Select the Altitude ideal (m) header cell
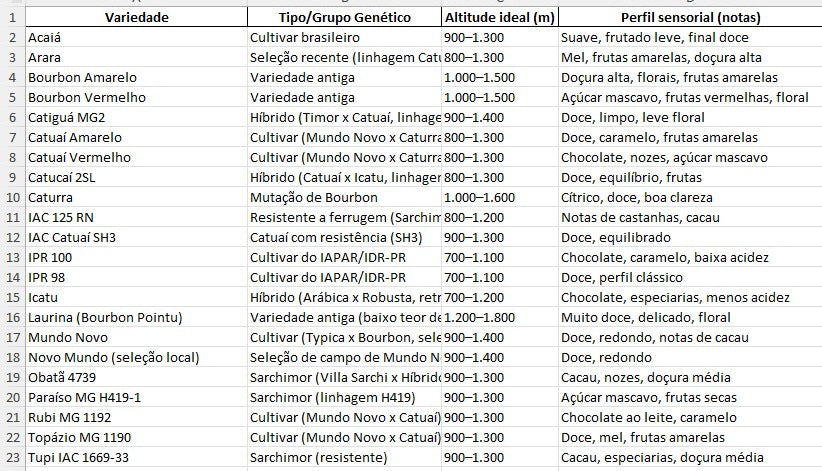The image size is (822, 471). point(499,17)
